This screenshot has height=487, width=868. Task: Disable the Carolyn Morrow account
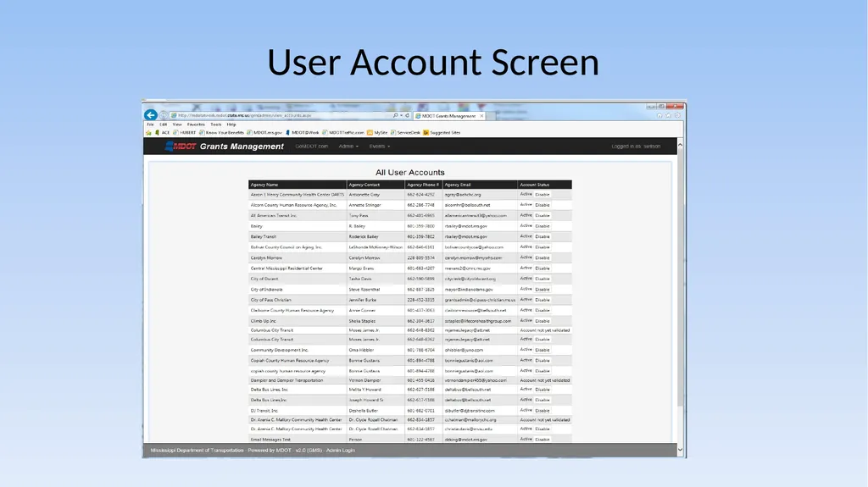[542, 257]
